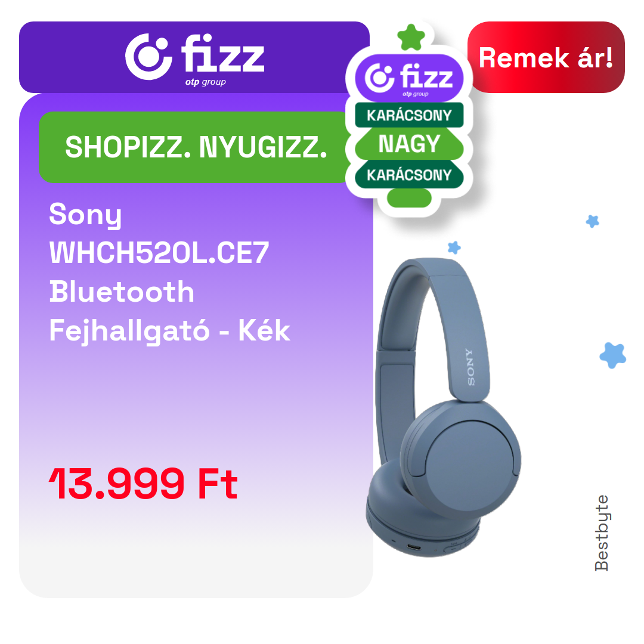
Task: Select the green star atop the tree badge
Action: 411,38
